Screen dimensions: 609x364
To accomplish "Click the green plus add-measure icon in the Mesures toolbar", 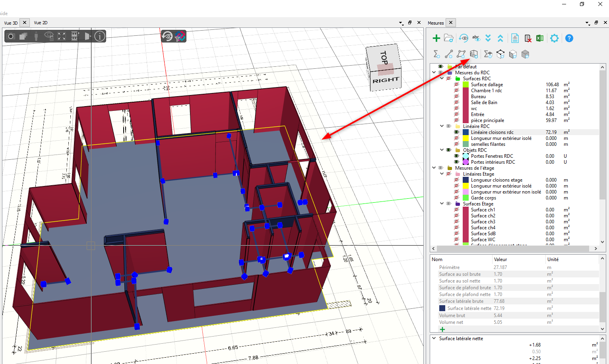I will pyautogui.click(x=436, y=38).
